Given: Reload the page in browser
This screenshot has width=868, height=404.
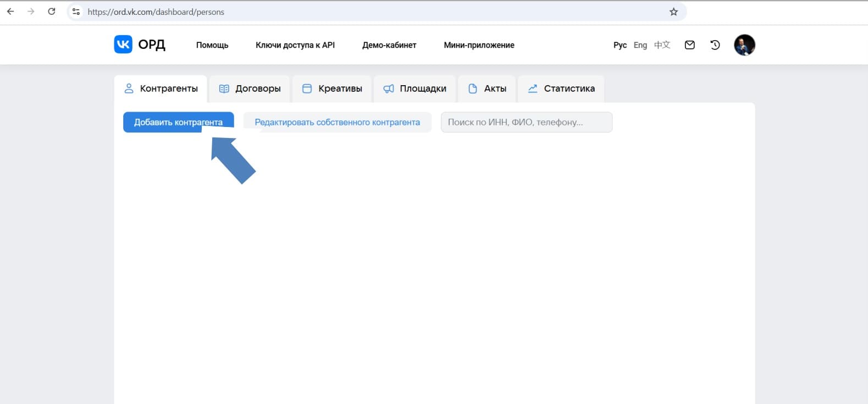Looking at the screenshot, I should 52,12.
